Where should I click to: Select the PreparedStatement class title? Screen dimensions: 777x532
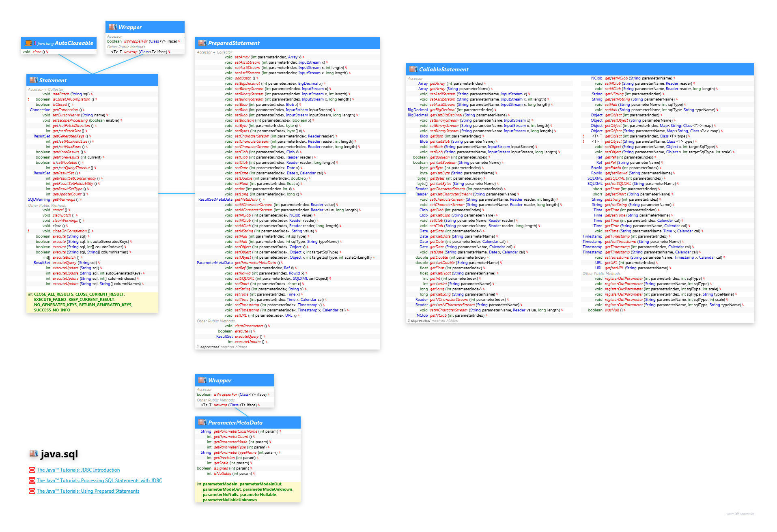click(234, 43)
